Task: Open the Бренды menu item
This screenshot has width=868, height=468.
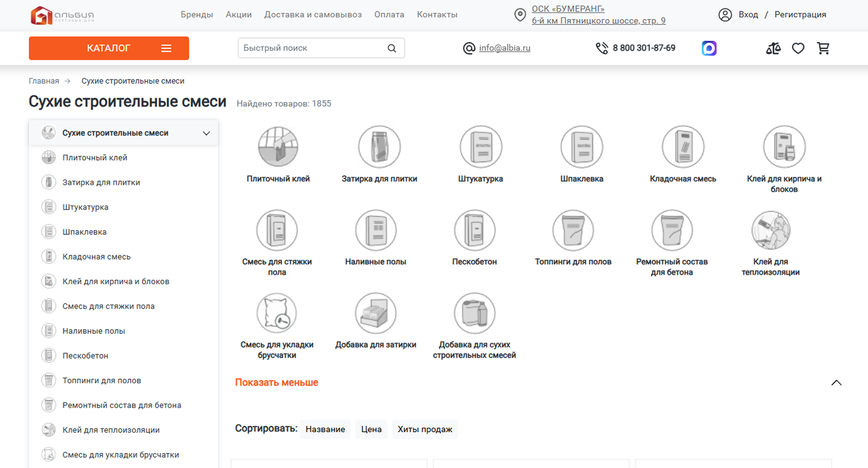Action: click(x=197, y=15)
